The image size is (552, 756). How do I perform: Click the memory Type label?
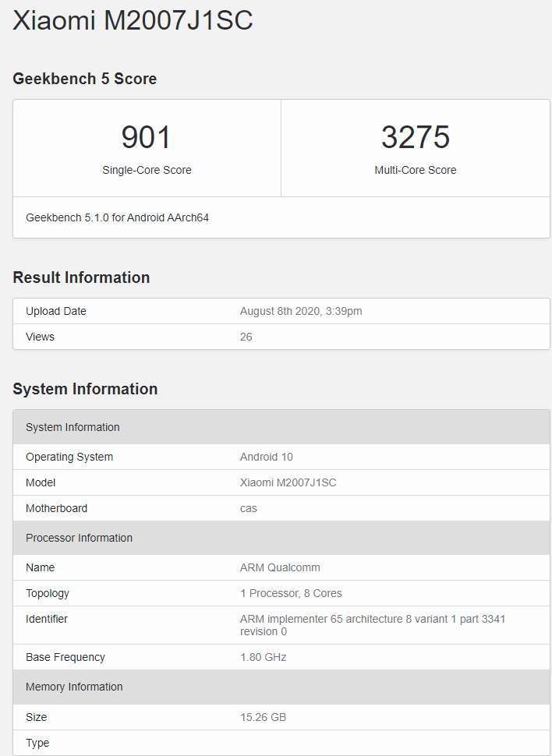pos(37,744)
